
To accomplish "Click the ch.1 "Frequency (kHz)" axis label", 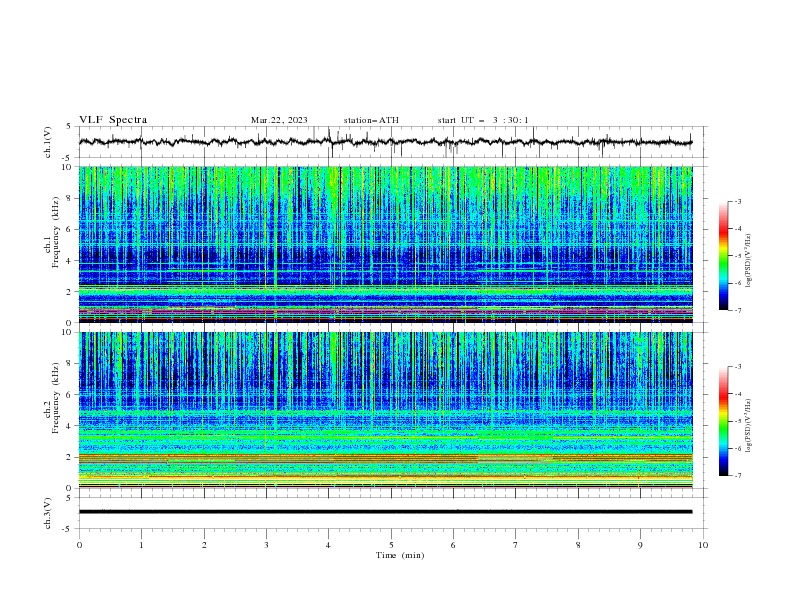I will click(55, 232).
